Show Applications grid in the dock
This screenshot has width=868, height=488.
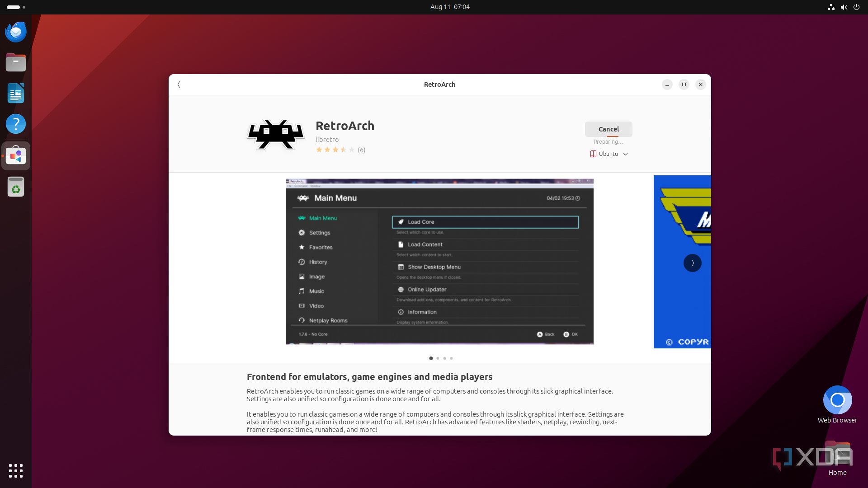pos(16,471)
